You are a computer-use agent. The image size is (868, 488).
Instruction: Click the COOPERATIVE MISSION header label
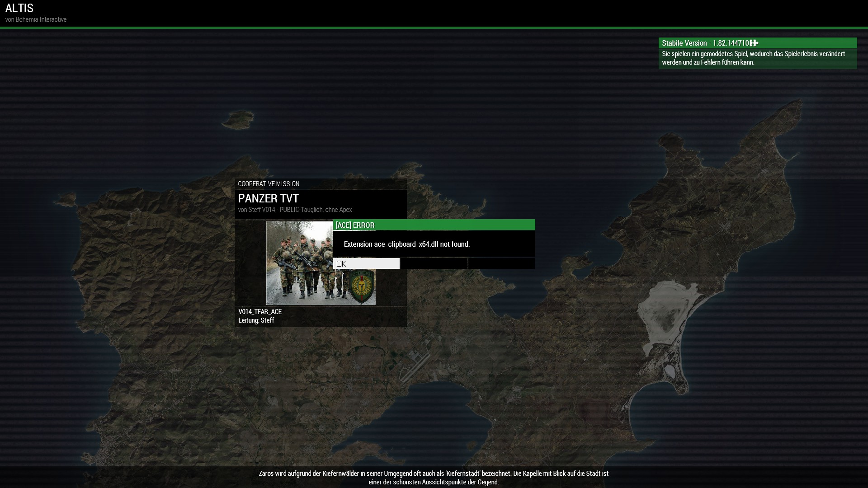click(x=269, y=184)
